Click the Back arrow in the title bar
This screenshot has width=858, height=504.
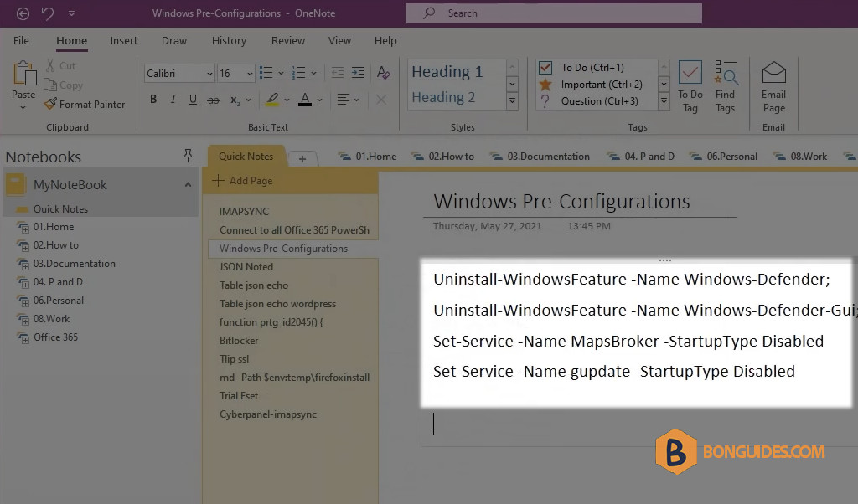(x=23, y=13)
